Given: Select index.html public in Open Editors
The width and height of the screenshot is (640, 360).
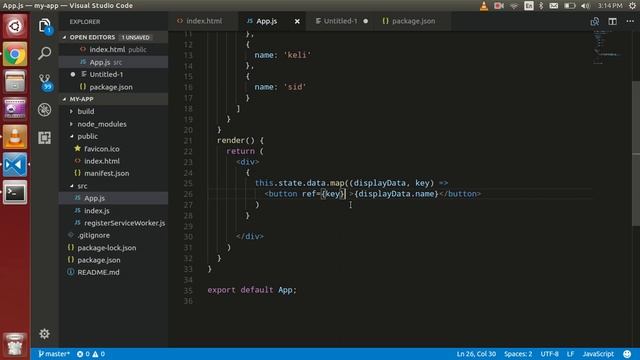Looking at the screenshot, I should coord(113,49).
